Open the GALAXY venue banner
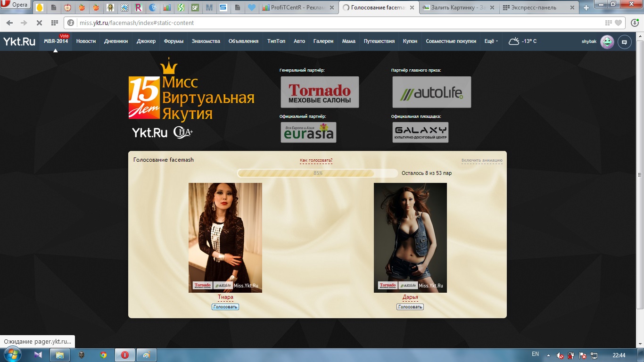Image resolution: width=644 pixels, height=362 pixels. [x=421, y=132]
